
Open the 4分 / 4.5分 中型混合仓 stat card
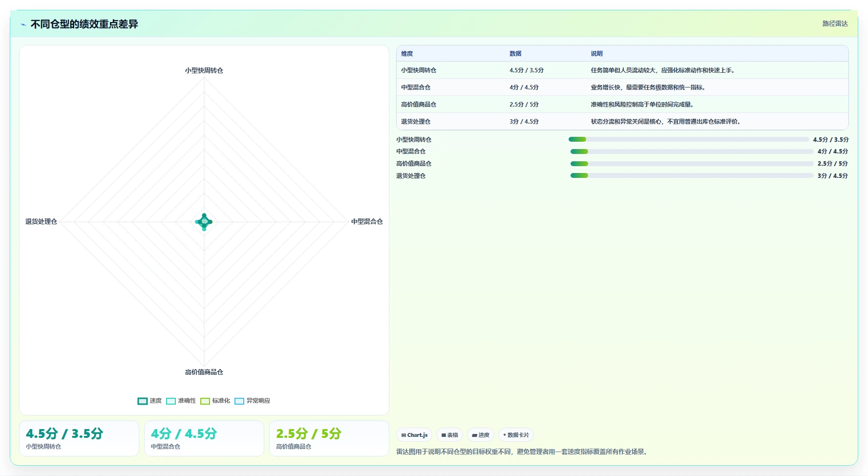(x=204, y=438)
